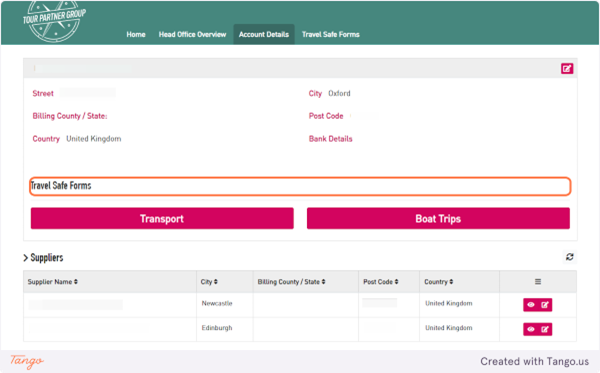Click the Tango logo in the footer
Viewport: 600px width, 373px height.
[27, 361]
